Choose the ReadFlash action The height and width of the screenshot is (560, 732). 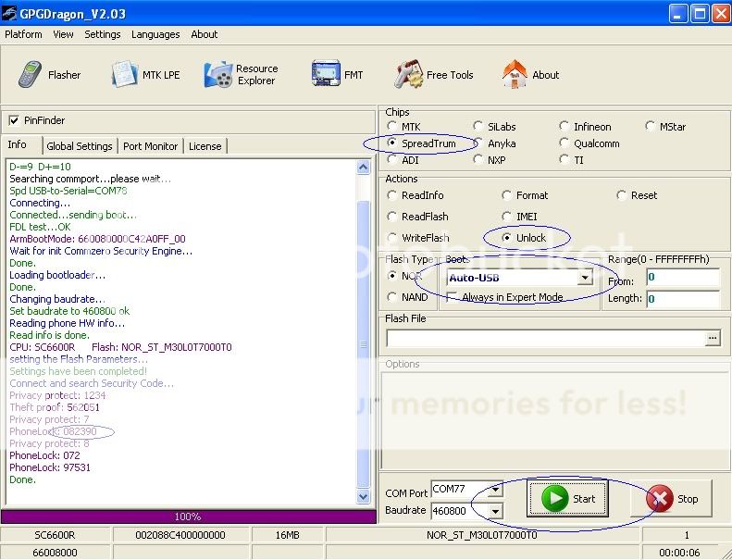(392, 217)
